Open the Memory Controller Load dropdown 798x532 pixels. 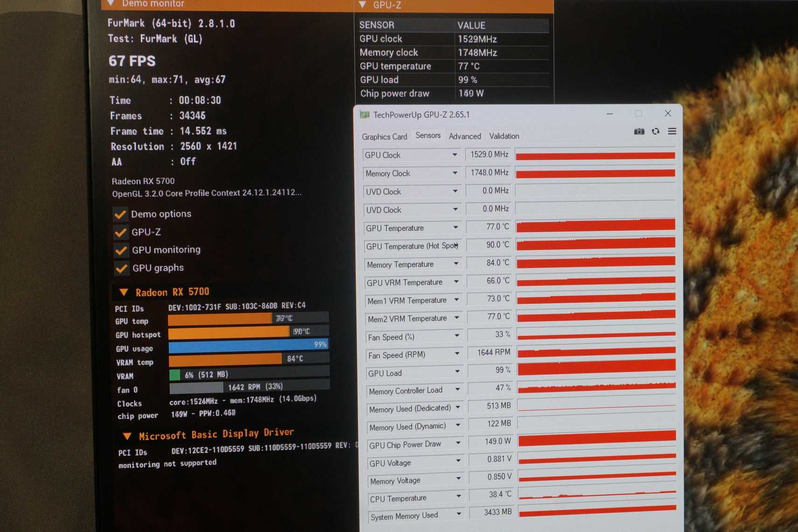coord(457,389)
